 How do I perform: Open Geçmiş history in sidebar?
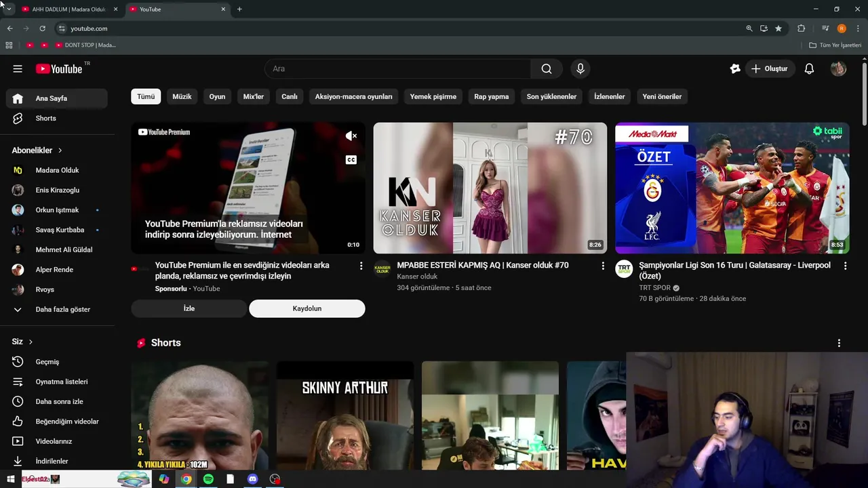[x=57, y=362]
